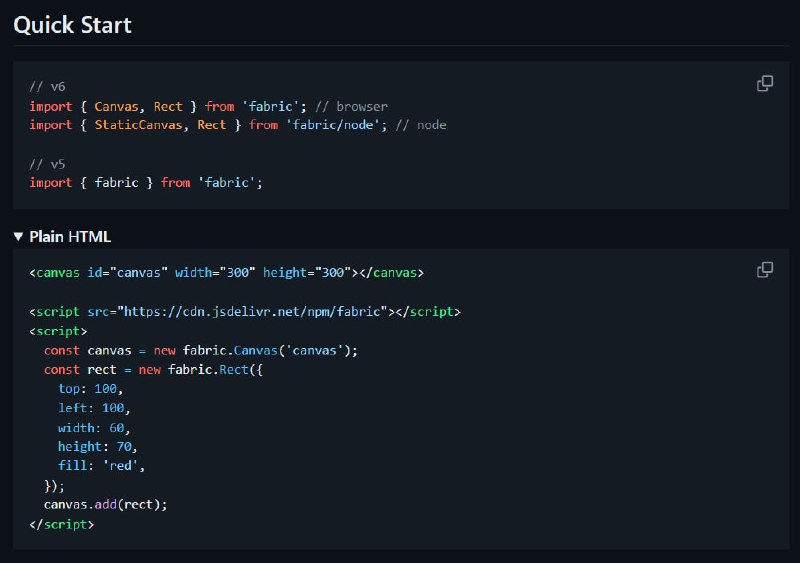This screenshot has width=800, height=563.
Task: Copy the v6/v5 import code snippet
Action: click(764, 83)
